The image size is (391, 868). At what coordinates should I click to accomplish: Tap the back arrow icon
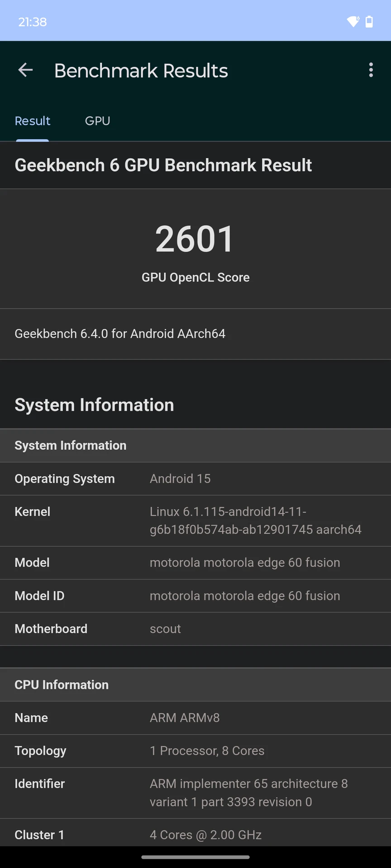pyautogui.click(x=25, y=70)
